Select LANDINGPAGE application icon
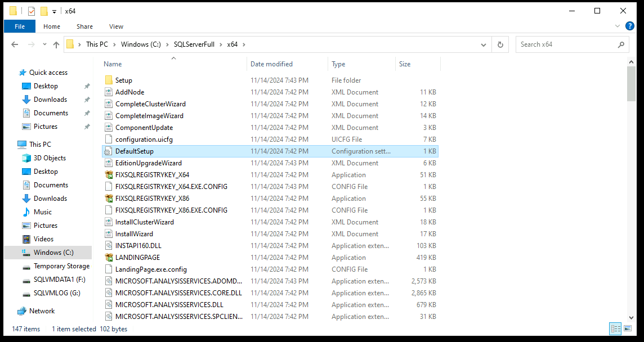644x342 pixels. click(x=109, y=258)
